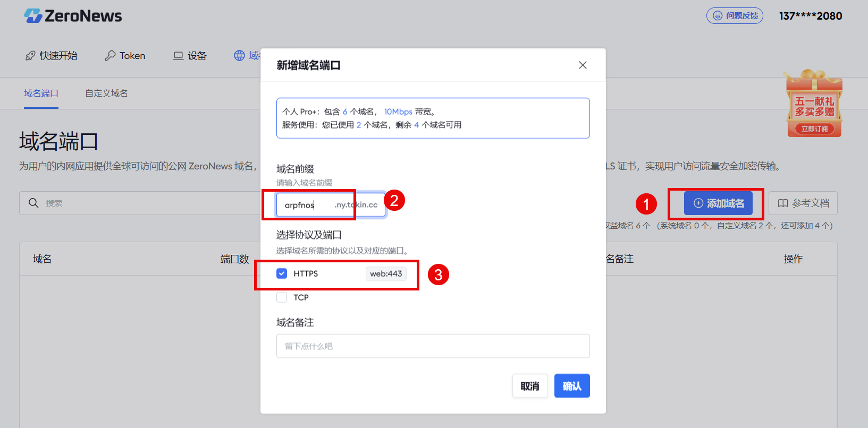The height and width of the screenshot is (428, 868).
Task: Switch to the 域名端口 tab
Action: click(x=41, y=93)
